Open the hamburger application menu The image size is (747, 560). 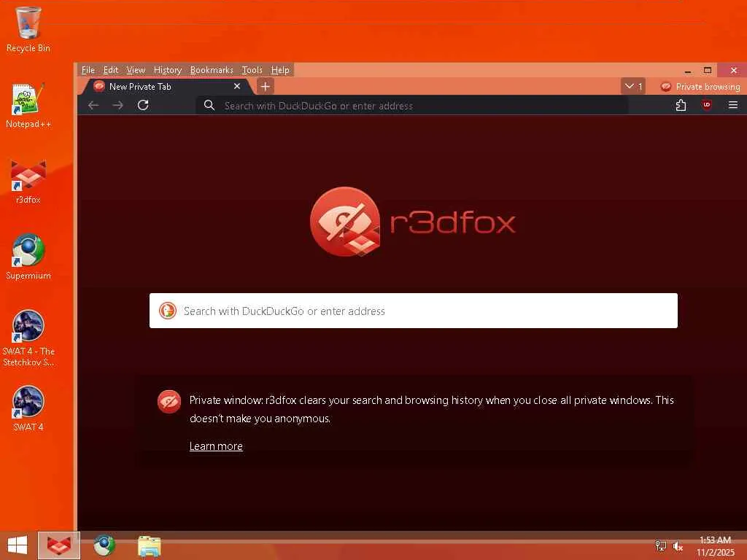tap(732, 105)
